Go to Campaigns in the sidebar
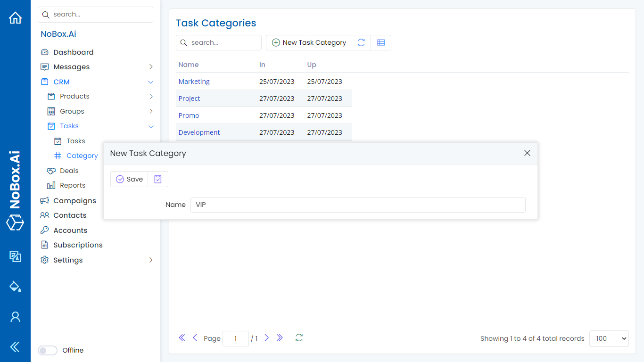Viewport: 644px width, 362px height. [x=74, y=201]
